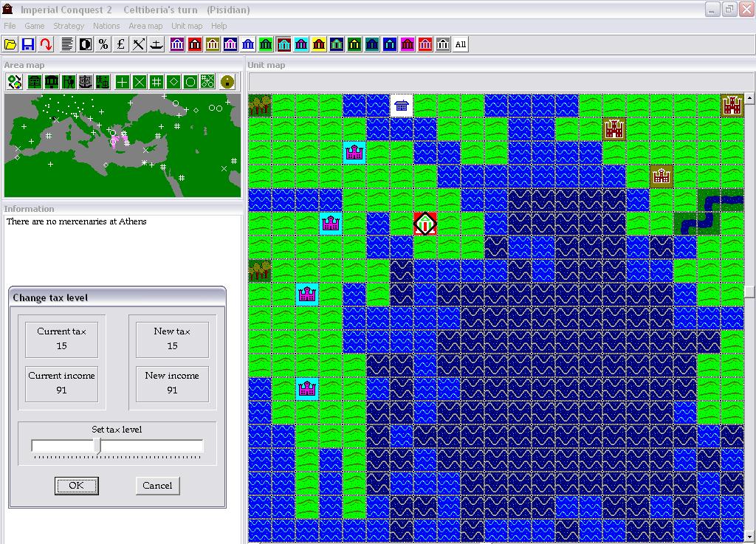
Task: Click the gray ship icon in area map toolbar
Action: (86, 82)
